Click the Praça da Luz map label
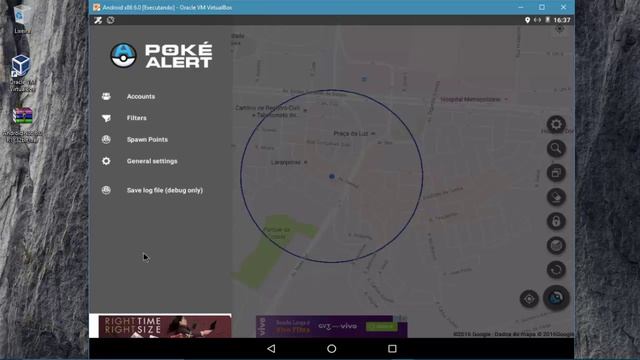 [x=351, y=133]
